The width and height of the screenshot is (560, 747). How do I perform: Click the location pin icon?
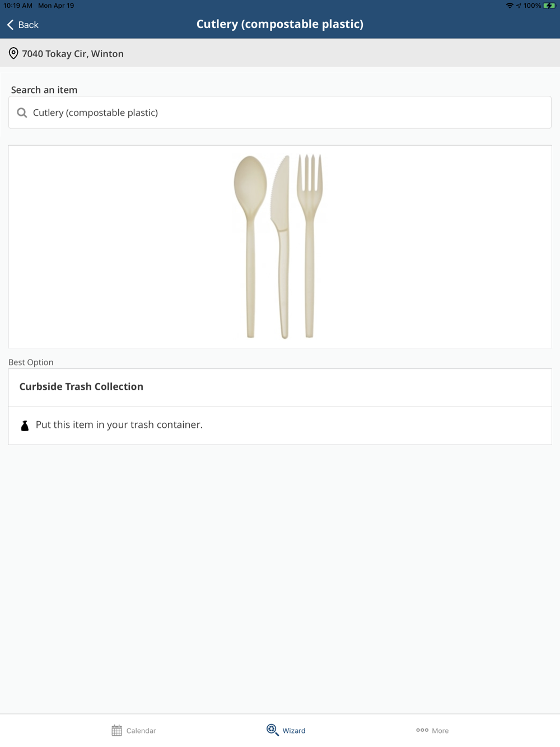click(x=13, y=54)
